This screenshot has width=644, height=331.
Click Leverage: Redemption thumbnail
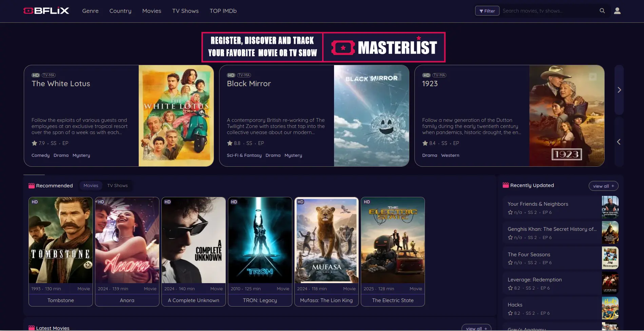tap(610, 283)
